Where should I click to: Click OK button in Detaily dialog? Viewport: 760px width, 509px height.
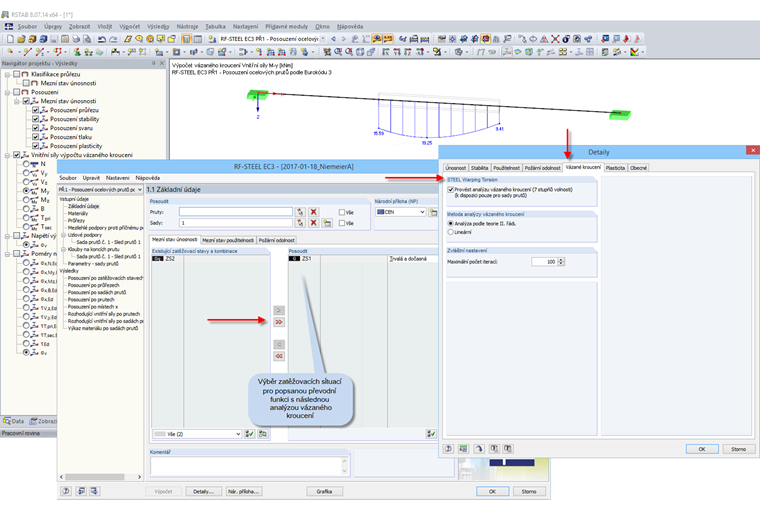(702, 449)
